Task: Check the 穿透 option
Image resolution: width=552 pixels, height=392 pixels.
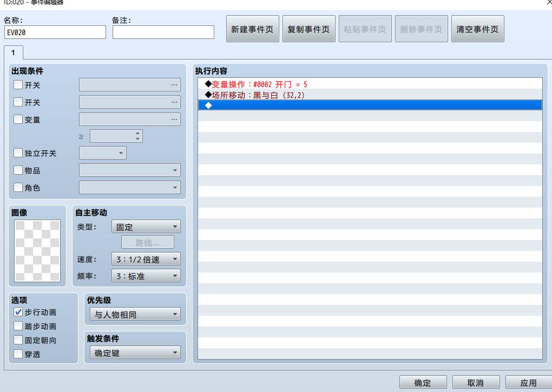Action: click(x=18, y=354)
